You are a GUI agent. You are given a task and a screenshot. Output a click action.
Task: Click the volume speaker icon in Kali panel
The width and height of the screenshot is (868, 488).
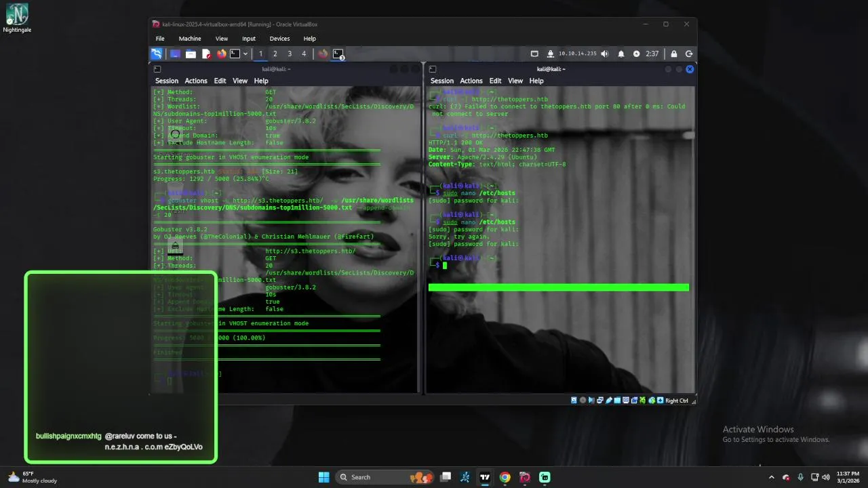[605, 54]
